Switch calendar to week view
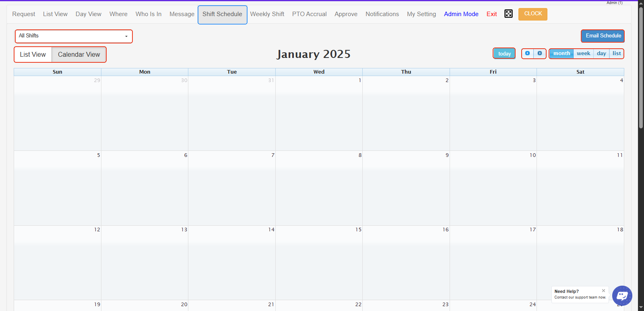 pos(583,54)
